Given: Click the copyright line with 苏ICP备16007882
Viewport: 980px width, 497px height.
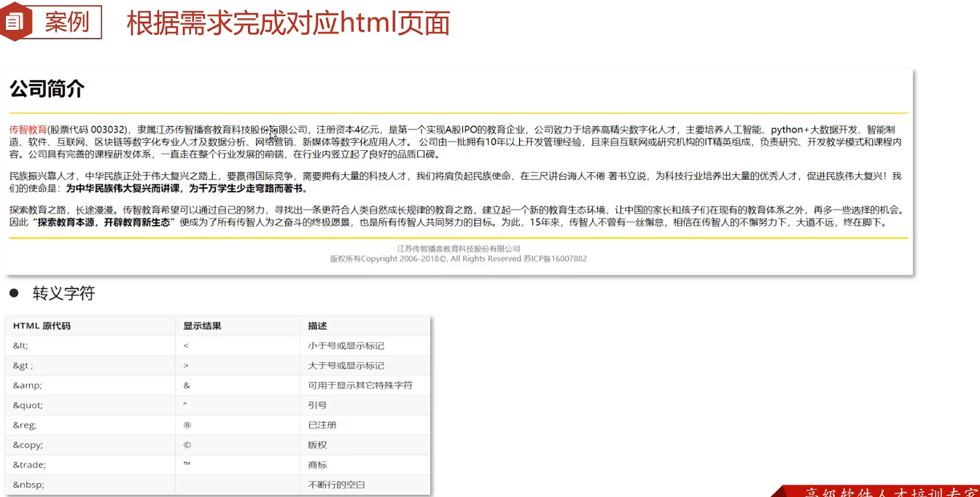Looking at the screenshot, I should coord(459,259).
